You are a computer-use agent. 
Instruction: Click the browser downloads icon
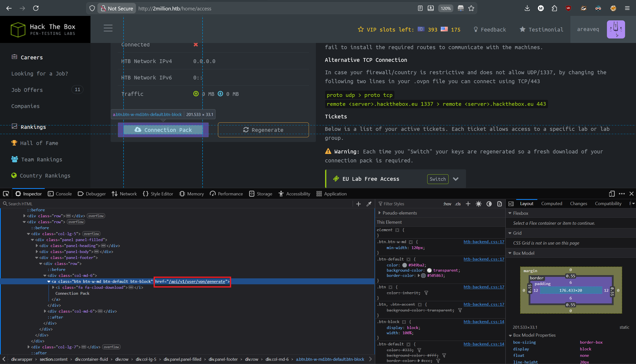(527, 8)
